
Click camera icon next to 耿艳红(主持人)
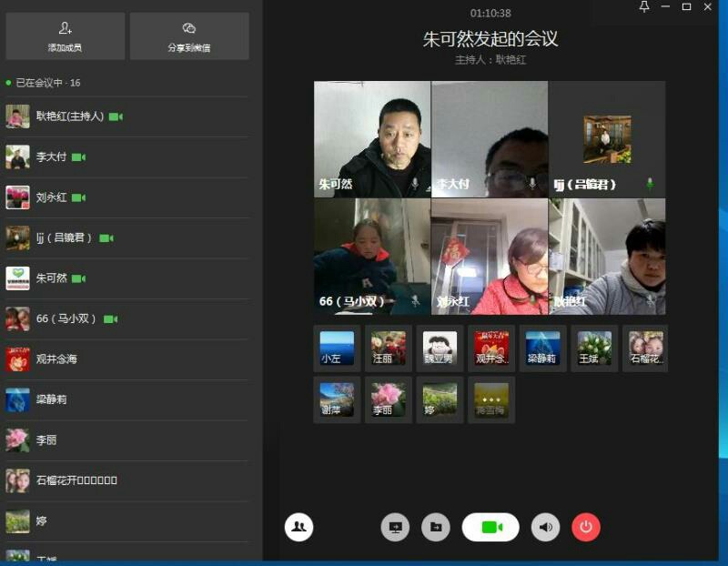point(116,116)
